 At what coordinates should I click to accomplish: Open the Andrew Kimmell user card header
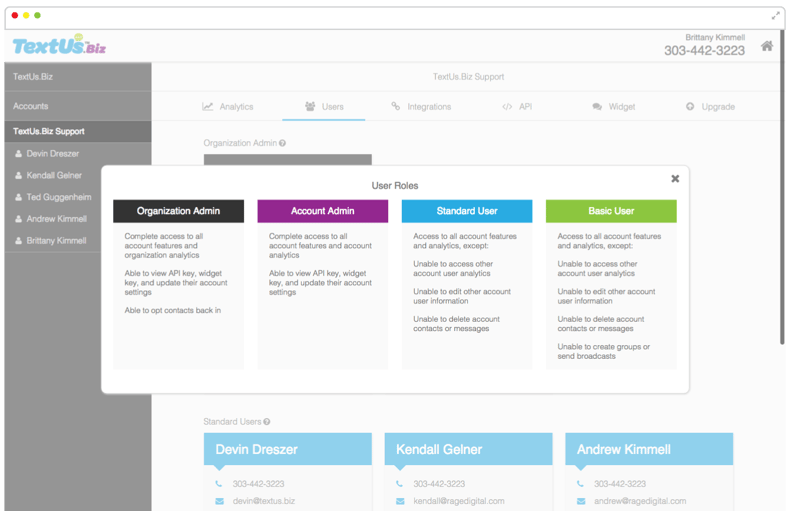[649, 449]
